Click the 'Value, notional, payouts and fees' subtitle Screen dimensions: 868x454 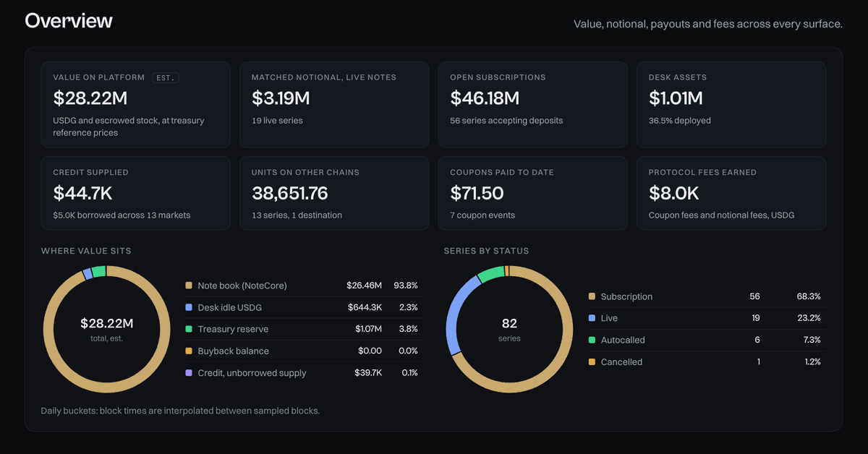pyautogui.click(x=708, y=24)
